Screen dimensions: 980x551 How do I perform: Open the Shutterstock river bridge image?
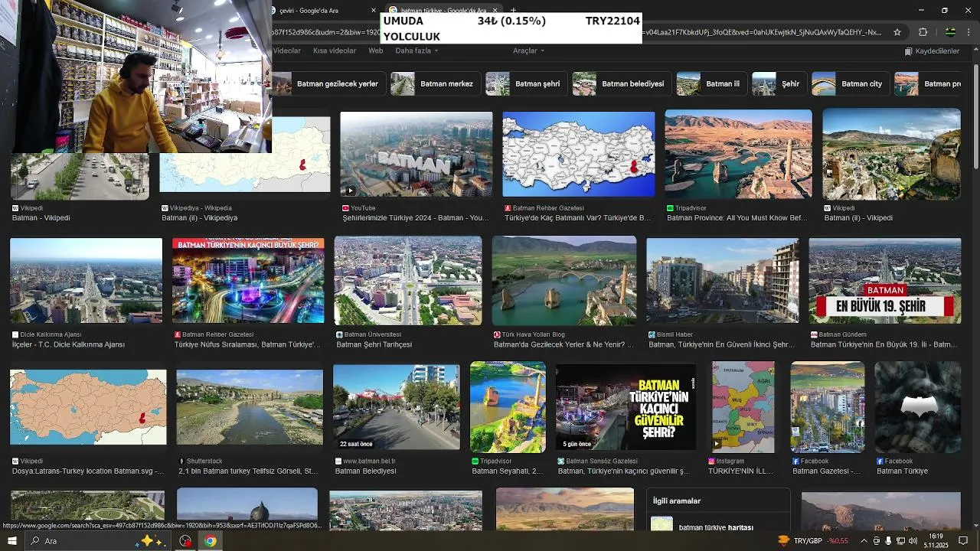pos(250,407)
